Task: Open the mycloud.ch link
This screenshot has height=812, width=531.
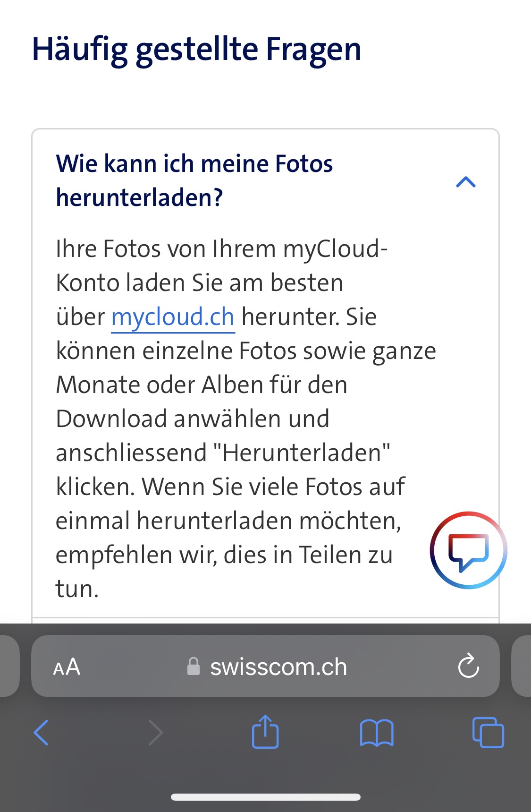Action: coord(173,317)
